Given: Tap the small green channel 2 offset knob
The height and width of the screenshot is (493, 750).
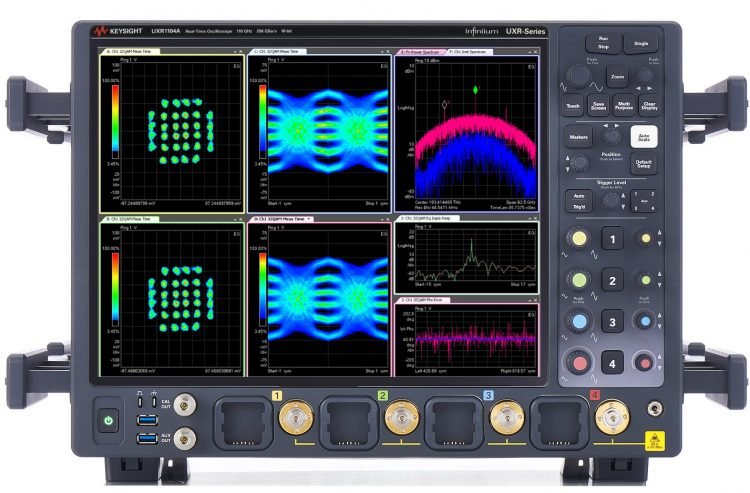Looking at the screenshot, I should (646, 280).
